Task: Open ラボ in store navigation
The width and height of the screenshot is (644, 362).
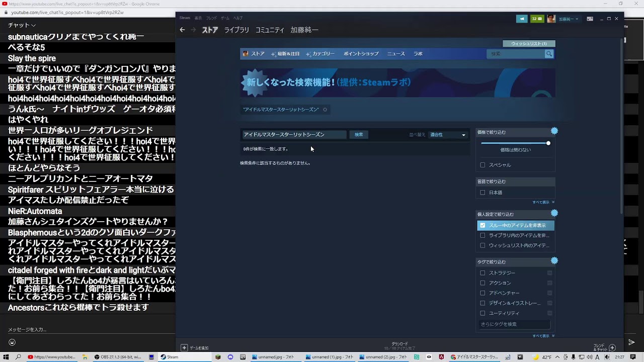Action: click(x=418, y=54)
